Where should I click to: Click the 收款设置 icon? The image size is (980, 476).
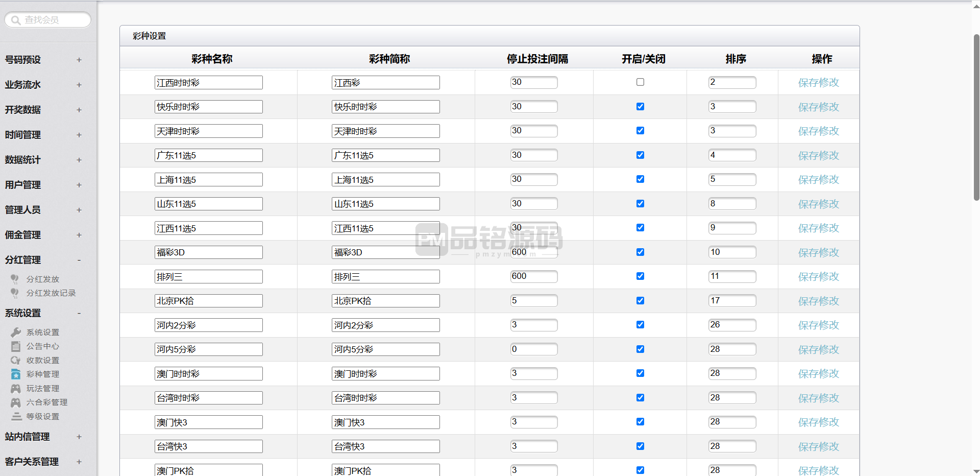[16, 360]
